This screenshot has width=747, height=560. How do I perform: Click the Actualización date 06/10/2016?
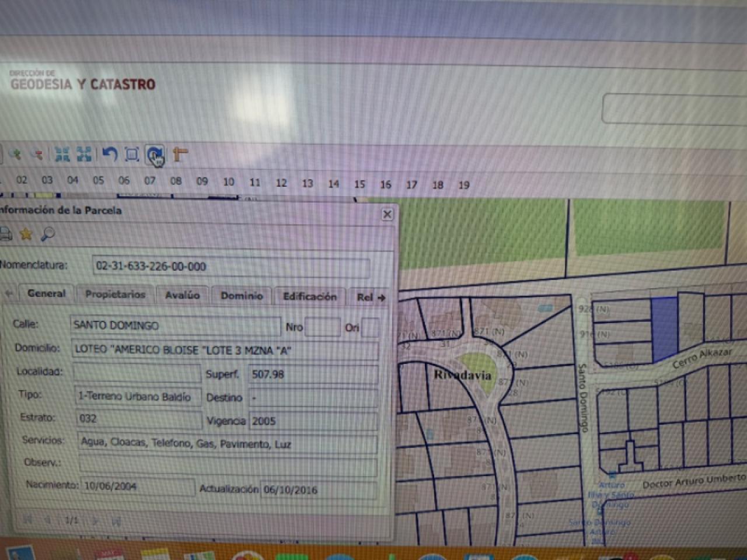click(319, 489)
